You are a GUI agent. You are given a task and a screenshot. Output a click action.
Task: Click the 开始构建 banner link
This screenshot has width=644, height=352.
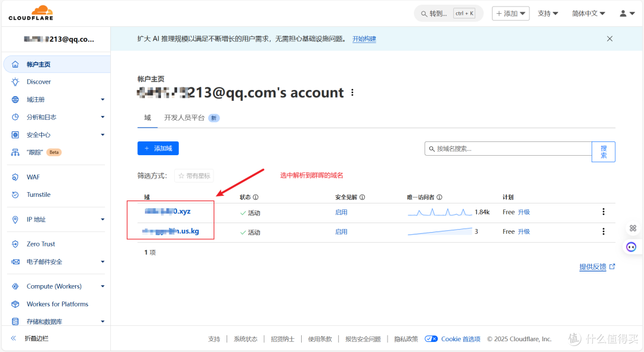tap(364, 39)
